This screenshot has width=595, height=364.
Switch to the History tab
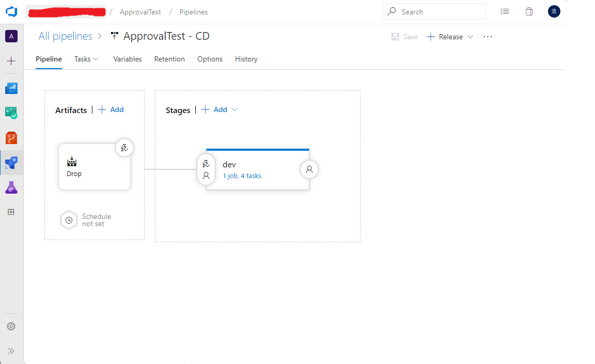[246, 59]
